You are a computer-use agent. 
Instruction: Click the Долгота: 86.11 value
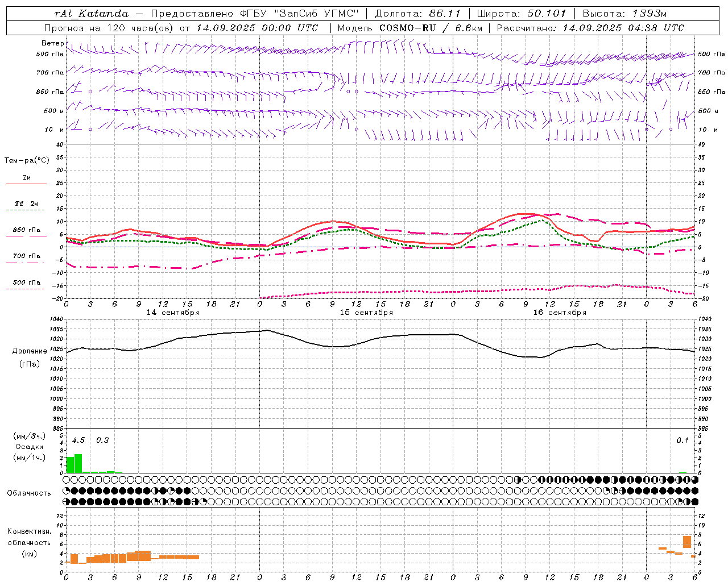(418, 14)
